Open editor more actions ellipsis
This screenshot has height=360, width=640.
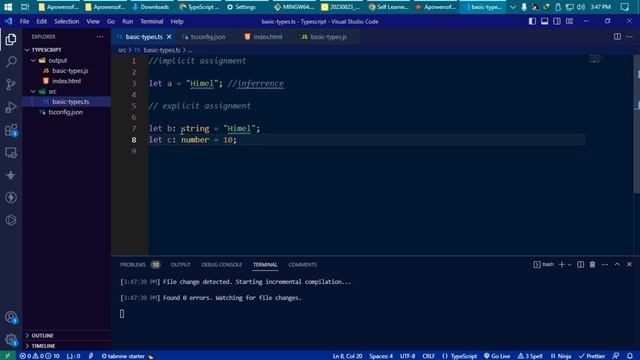coord(629,37)
